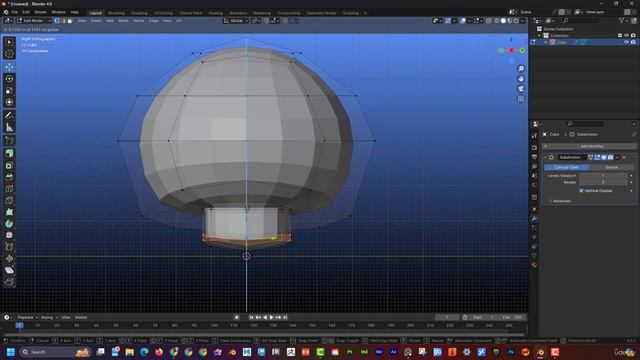This screenshot has width=640, height=360.
Task: Click the current frame marker in timeline
Action: (19, 325)
